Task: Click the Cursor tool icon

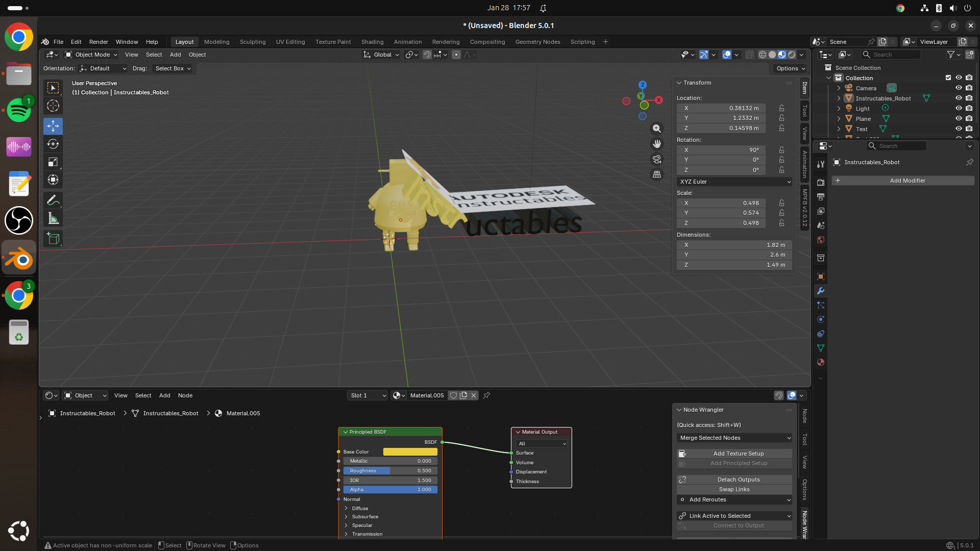Action: pos(53,106)
